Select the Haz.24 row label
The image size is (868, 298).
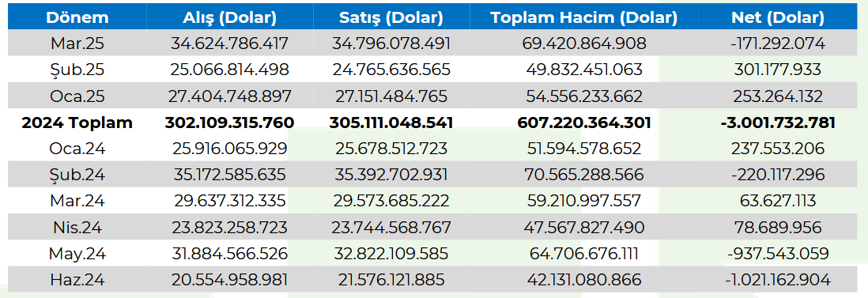(x=77, y=280)
